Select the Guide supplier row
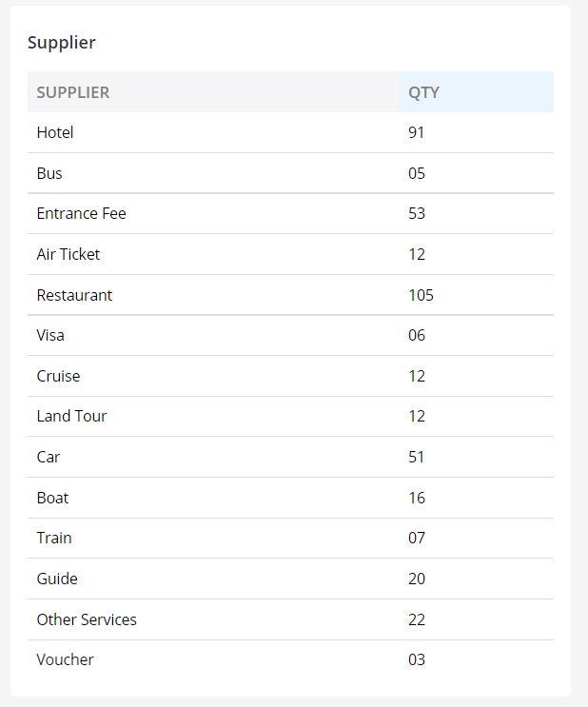 point(290,579)
